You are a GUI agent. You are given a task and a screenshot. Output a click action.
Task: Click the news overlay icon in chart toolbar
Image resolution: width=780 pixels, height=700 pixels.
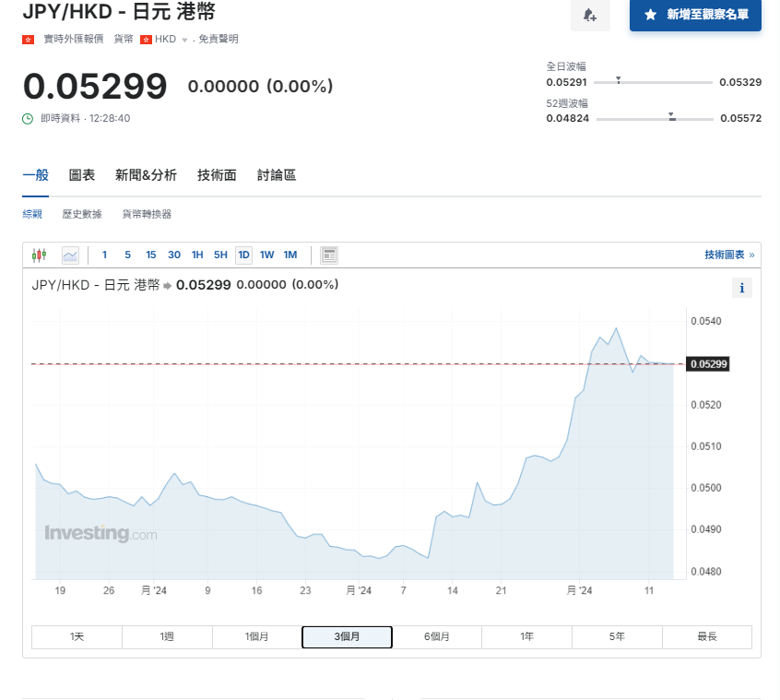pyautogui.click(x=329, y=255)
